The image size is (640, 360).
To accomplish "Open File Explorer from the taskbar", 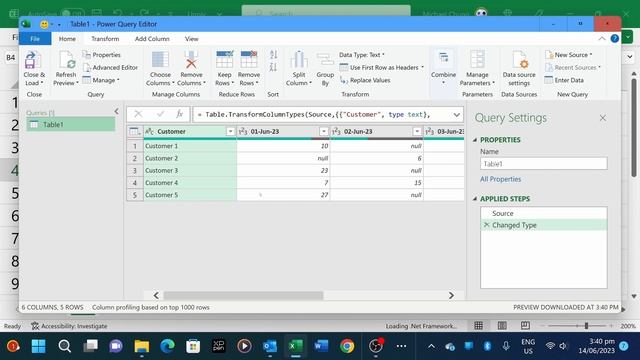I will point(142,346).
